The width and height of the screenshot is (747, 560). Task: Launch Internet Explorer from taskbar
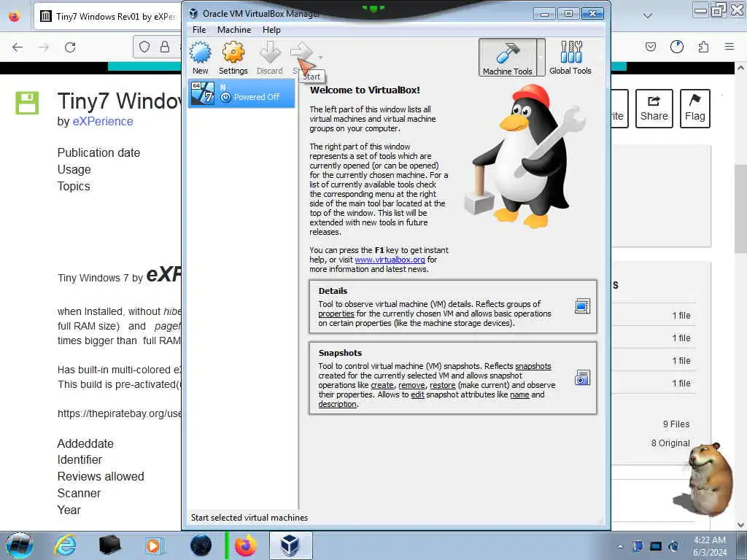click(65, 545)
